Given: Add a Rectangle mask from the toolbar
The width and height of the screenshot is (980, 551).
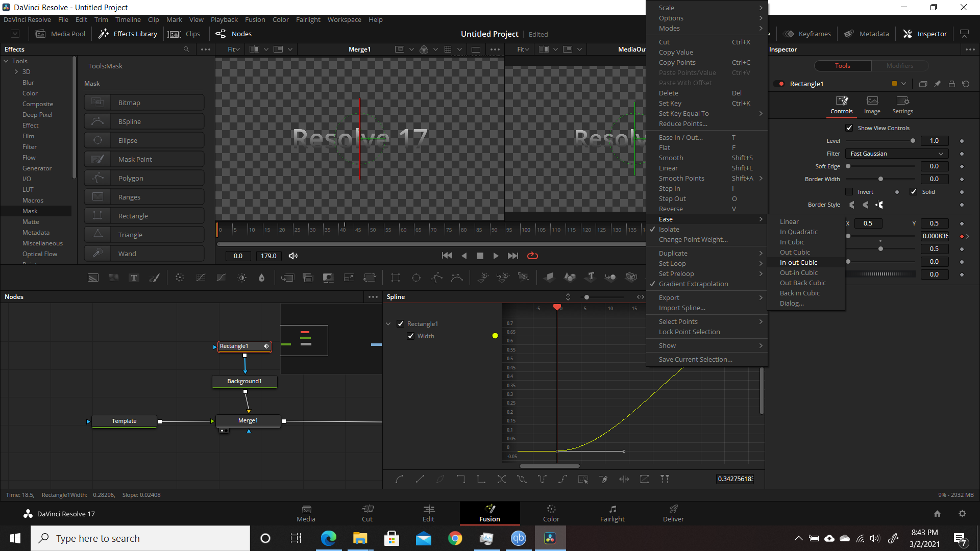Looking at the screenshot, I should (x=395, y=278).
